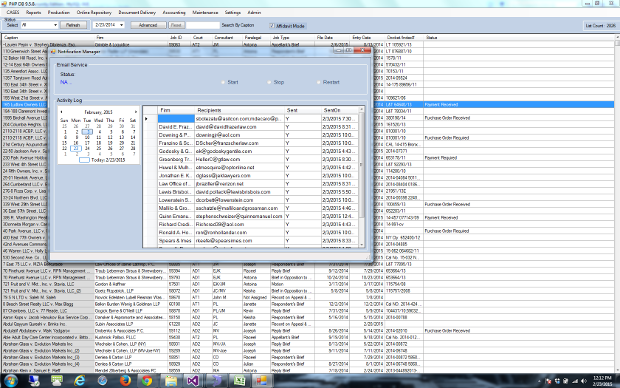This screenshot has height=388, width=620.
Task: Select the Restart radio button
Action: tap(318, 82)
